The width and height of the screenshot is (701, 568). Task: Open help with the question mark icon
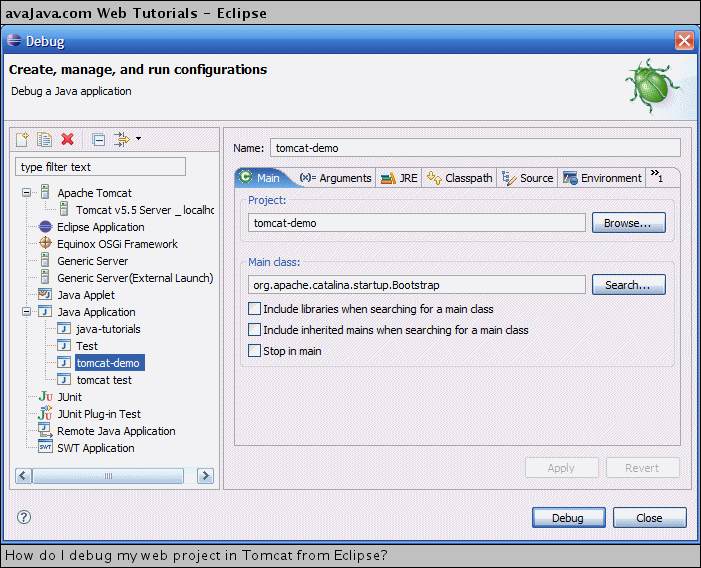pos(24,517)
